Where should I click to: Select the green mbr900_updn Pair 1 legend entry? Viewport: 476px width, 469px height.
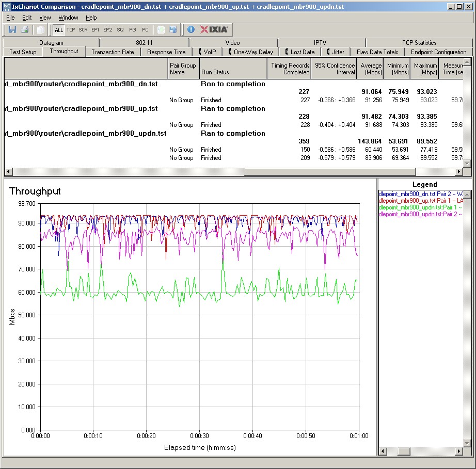click(x=421, y=207)
